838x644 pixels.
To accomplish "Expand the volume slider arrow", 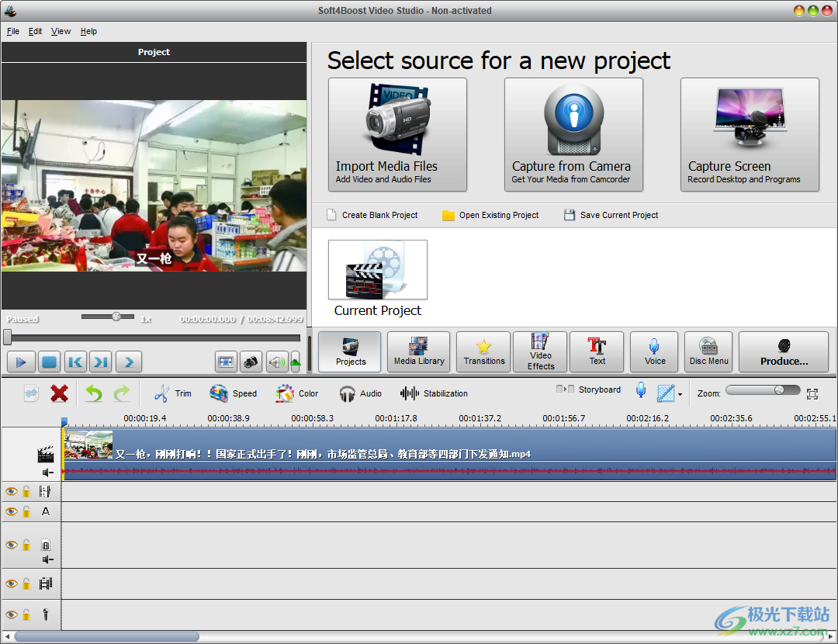I will tap(295, 362).
